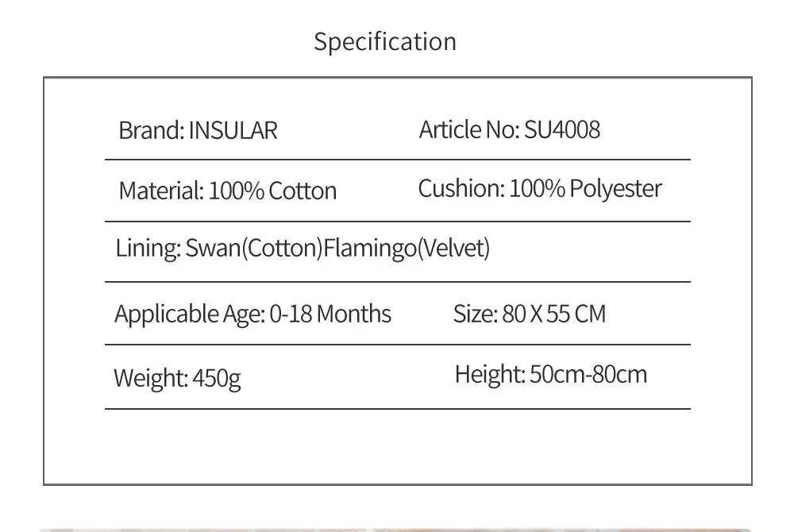Click the Specification heading
This screenshot has width=794, height=532.
coord(385,41)
